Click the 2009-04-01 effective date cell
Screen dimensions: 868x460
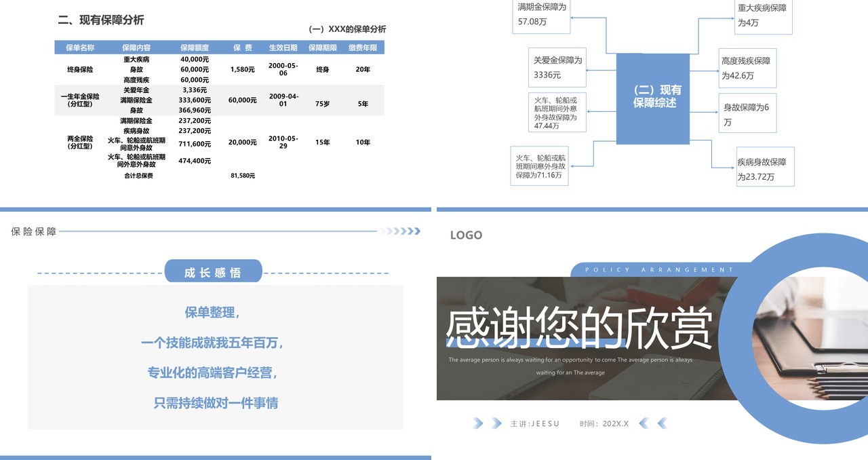point(283,100)
